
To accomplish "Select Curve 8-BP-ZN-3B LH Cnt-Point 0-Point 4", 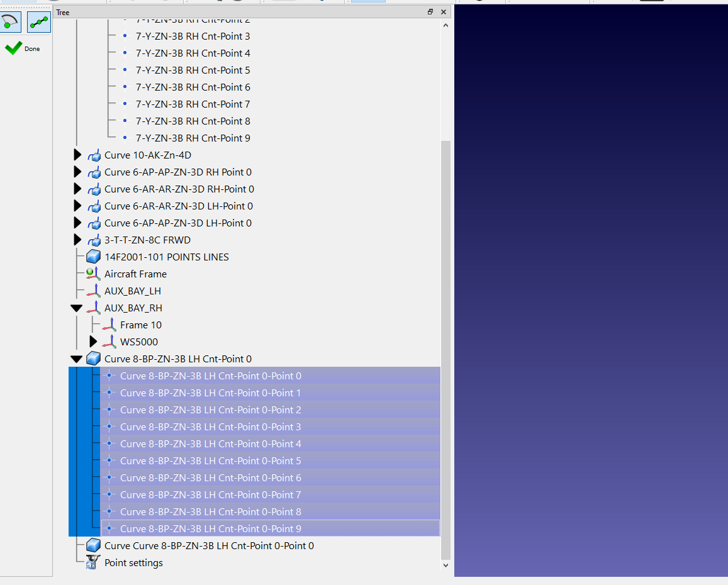I will pos(210,443).
